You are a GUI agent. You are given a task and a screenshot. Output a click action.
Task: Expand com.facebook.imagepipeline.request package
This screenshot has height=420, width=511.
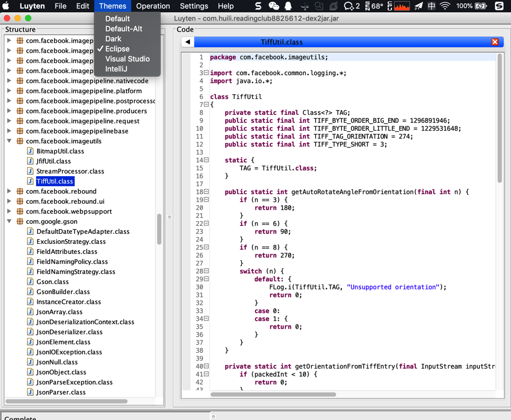click(x=9, y=121)
